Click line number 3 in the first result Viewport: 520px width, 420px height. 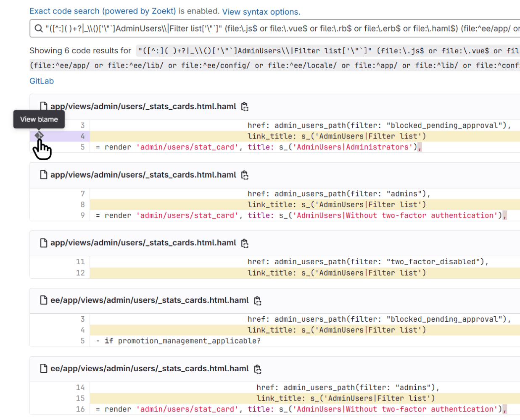click(82, 125)
